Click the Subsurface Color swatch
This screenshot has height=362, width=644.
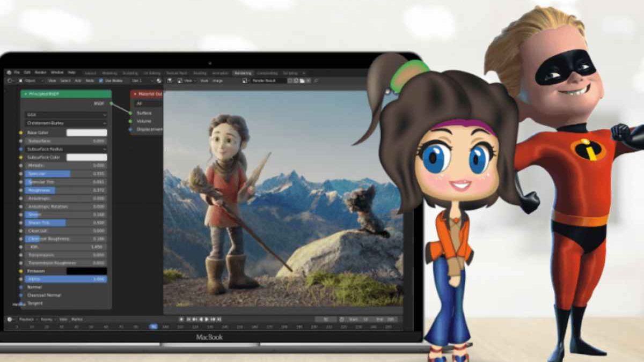pos(86,157)
